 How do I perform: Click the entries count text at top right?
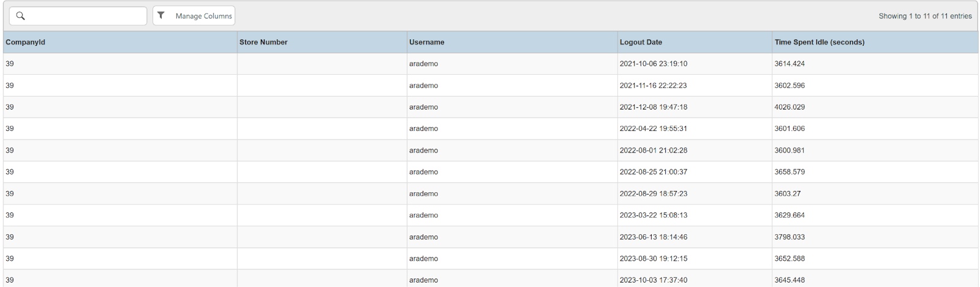point(925,16)
